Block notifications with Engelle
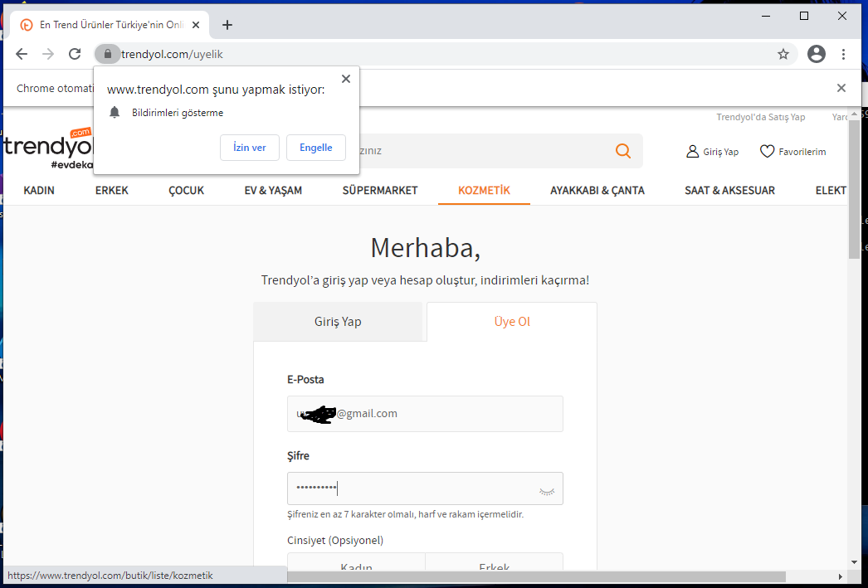Screen dimensions: 868x588 pos(316,148)
